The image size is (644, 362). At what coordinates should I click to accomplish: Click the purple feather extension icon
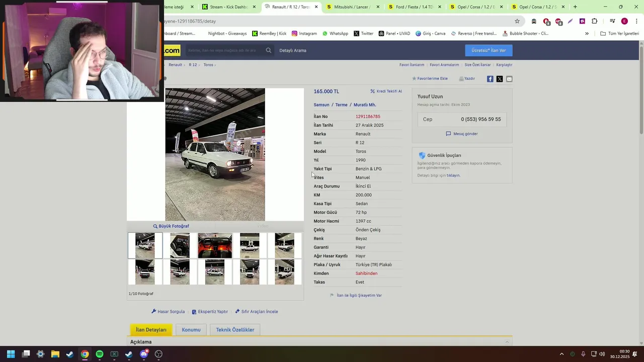pos(570,21)
